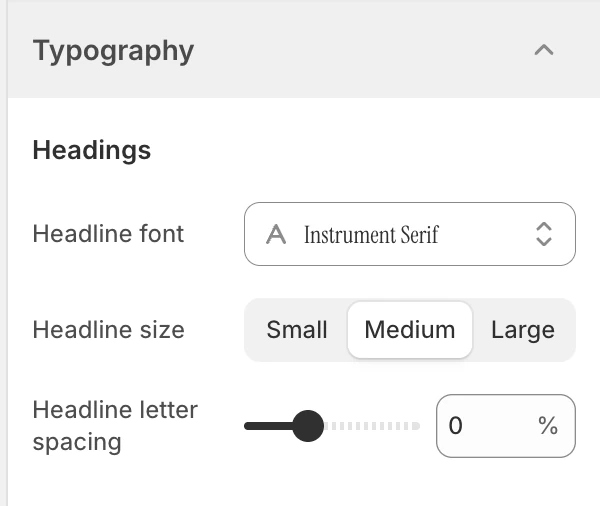Select the Instrument Serif font name
The height and width of the screenshot is (506, 600).
(x=371, y=235)
